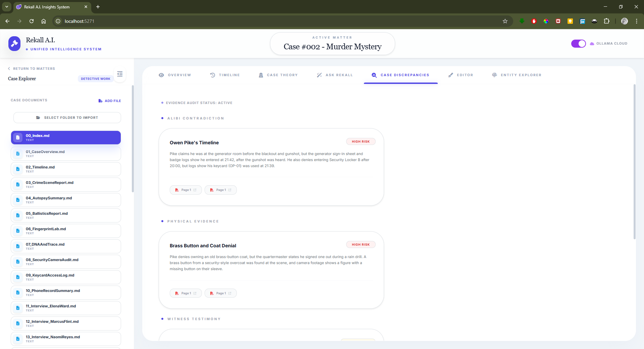Open the Ask Rekall tab

[335, 75]
